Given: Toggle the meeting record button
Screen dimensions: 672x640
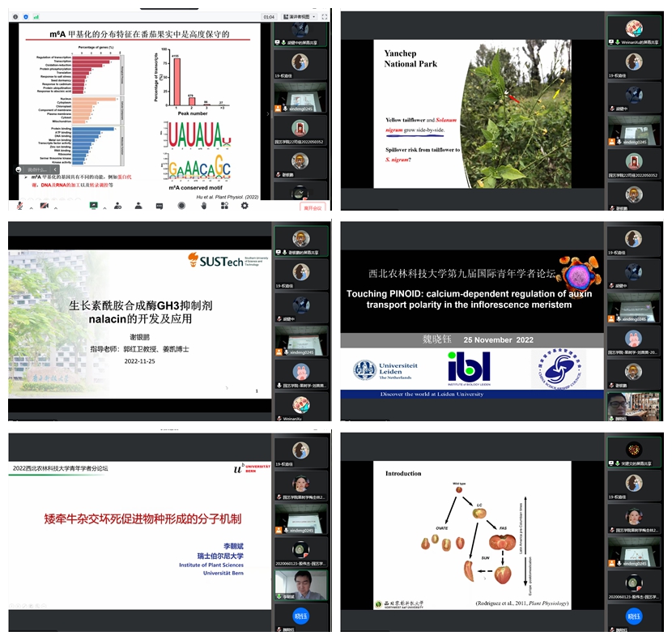Looking at the screenshot, I should tap(181, 206).
